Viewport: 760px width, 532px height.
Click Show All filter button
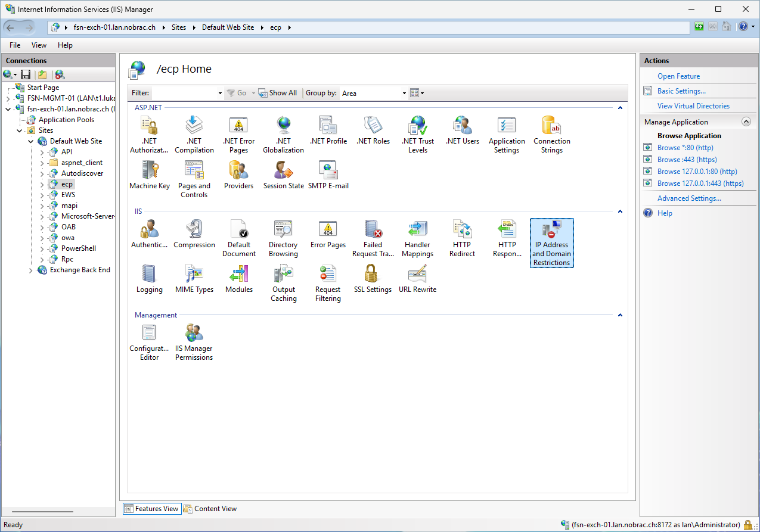point(278,93)
